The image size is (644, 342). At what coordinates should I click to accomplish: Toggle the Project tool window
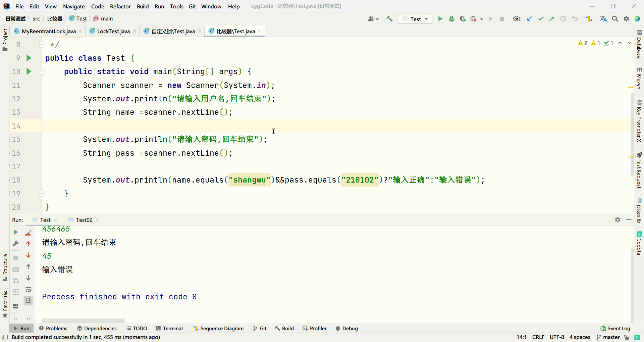coord(5,40)
